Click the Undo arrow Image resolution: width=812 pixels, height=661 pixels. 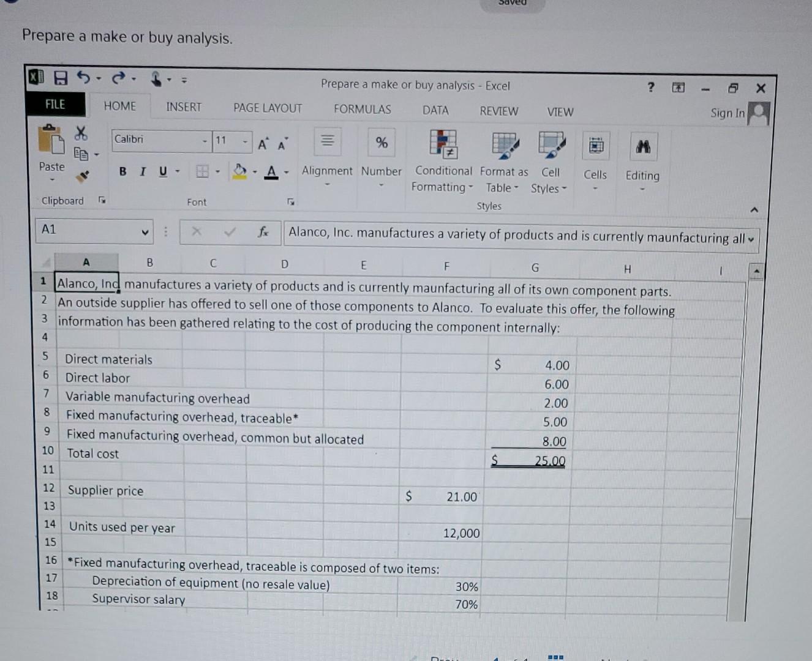click(x=83, y=77)
